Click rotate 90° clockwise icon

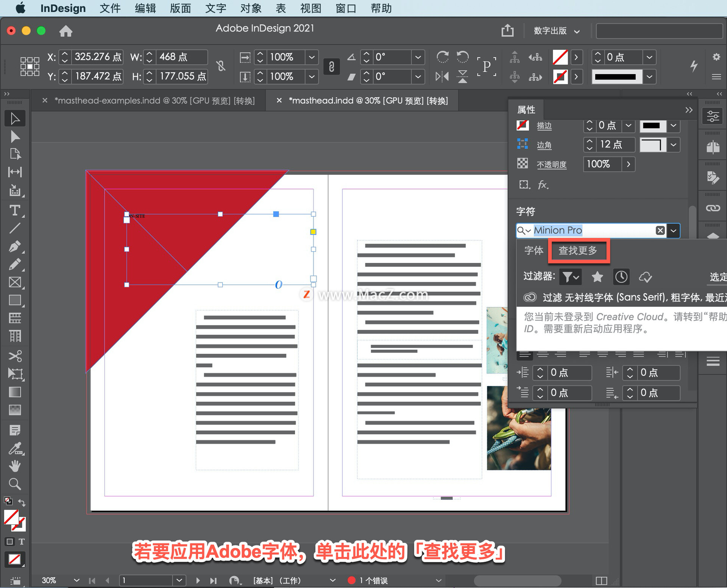point(443,57)
